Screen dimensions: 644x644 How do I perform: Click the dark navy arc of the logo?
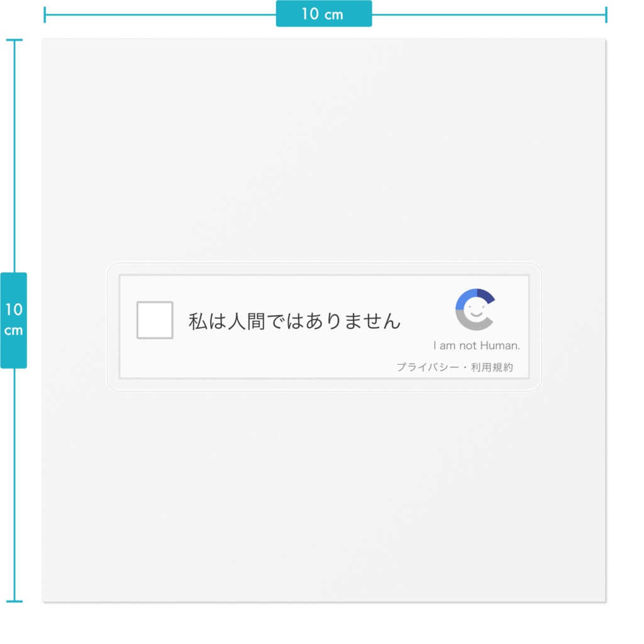point(486,294)
